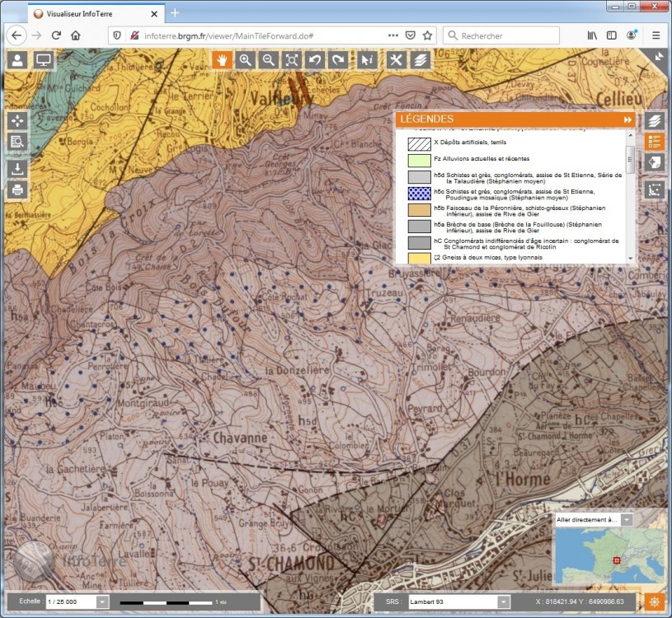Open the SRS Lambert 93 dropdown
This screenshot has width=672, height=618.
click(x=505, y=602)
